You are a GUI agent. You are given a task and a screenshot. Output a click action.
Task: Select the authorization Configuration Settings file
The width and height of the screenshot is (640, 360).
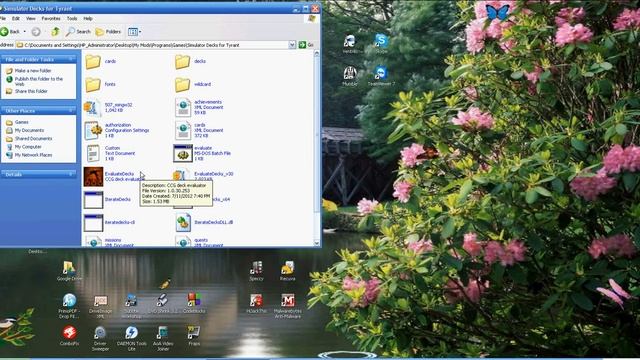93,131
